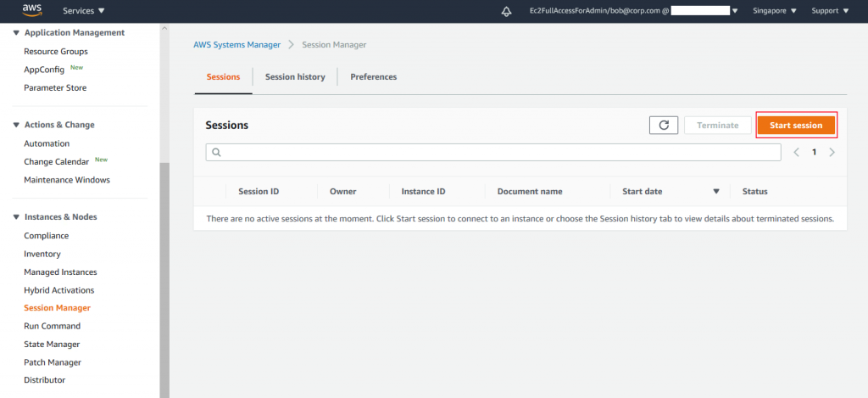Click the AWS logo home icon
Viewport: 868px width, 398px height.
[33, 10]
